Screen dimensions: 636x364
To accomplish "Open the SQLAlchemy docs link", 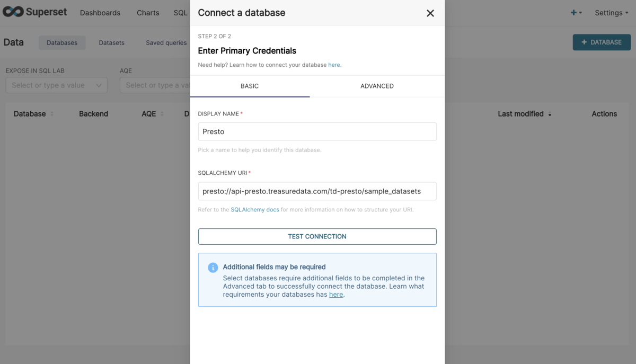I will point(255,209).
